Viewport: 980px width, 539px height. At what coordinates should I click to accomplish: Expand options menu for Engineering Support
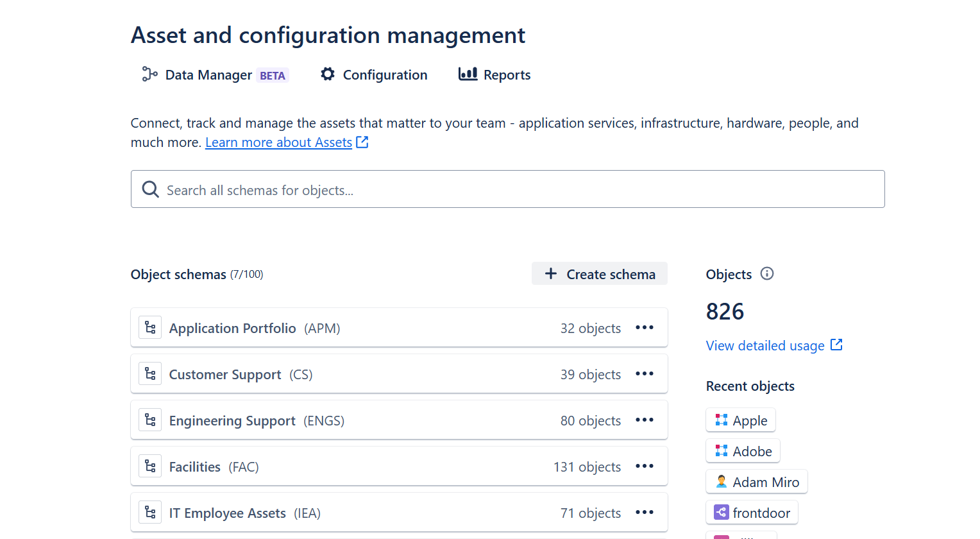coord(644,420)
